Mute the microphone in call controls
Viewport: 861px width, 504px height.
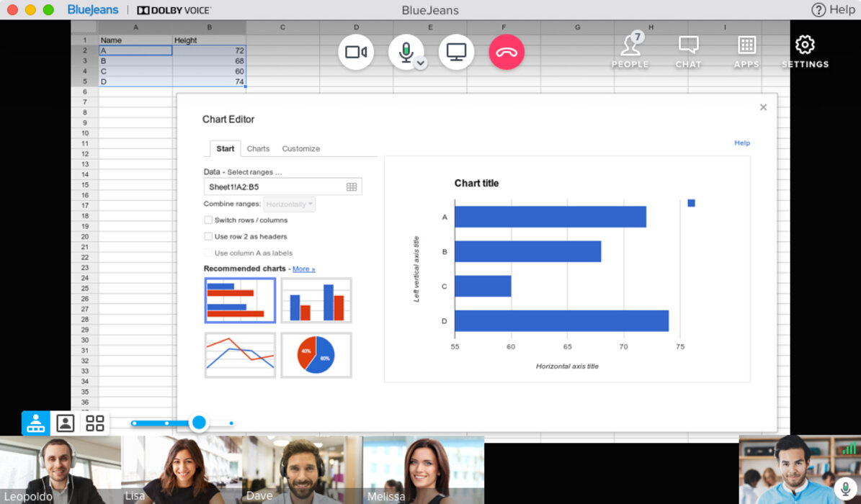(x=405, y=52)
